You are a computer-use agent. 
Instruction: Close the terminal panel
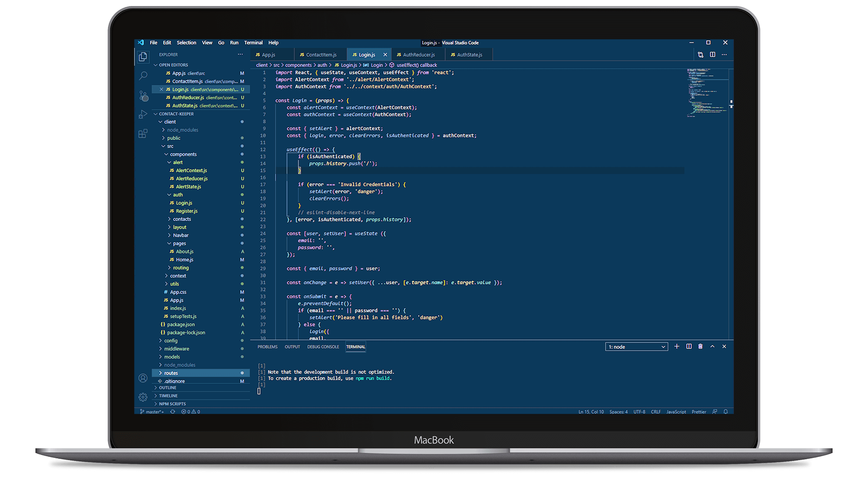(724, 346)
